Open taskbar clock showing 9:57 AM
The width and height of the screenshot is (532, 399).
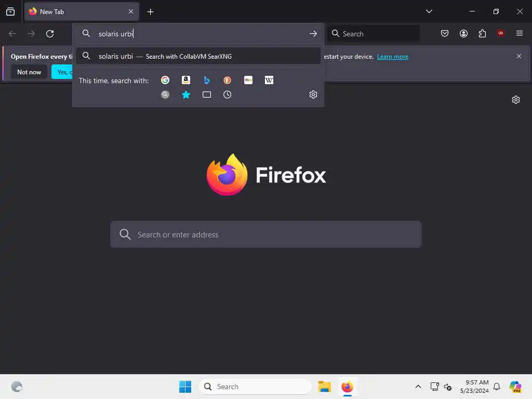[474, 387]
